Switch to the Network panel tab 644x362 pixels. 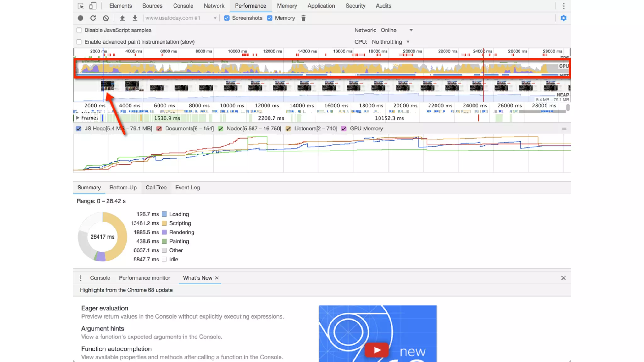214,6
